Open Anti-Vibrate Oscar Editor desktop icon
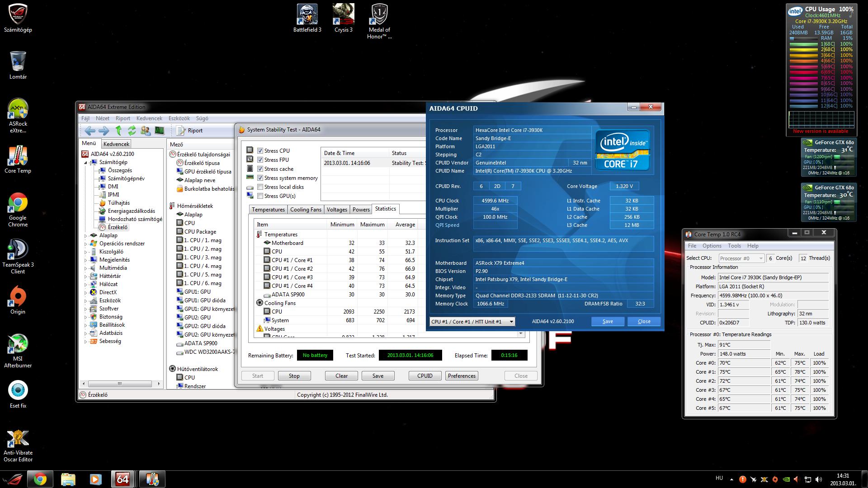 (18, 446)
